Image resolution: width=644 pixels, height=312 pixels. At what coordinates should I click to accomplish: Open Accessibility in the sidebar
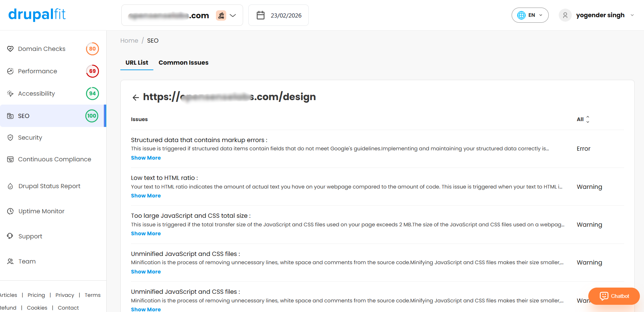36,94
